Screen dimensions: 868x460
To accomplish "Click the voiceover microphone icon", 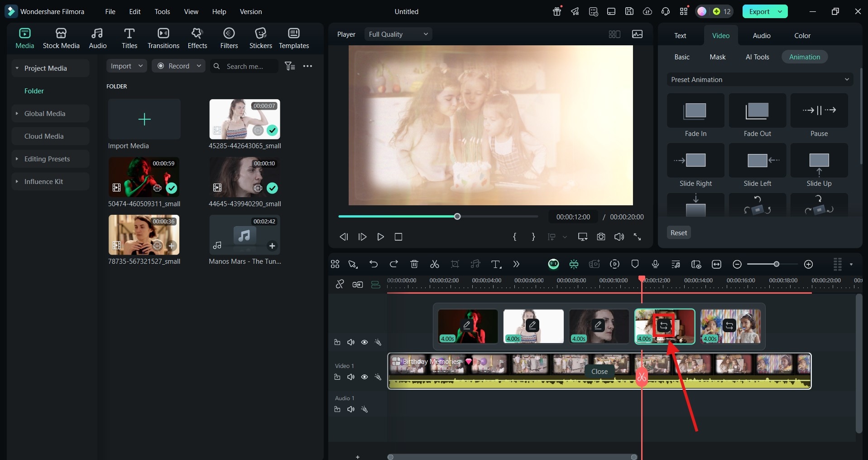I will [655, 264].
